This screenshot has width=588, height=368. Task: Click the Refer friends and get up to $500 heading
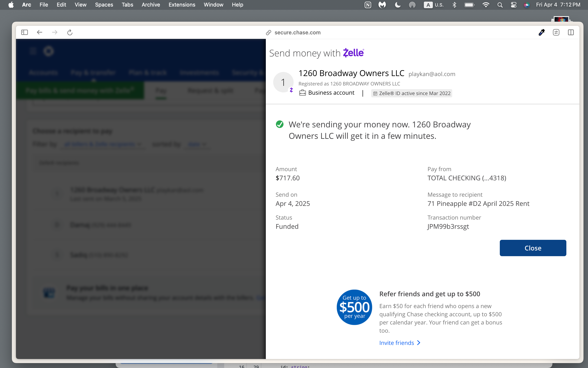[430, 294]
